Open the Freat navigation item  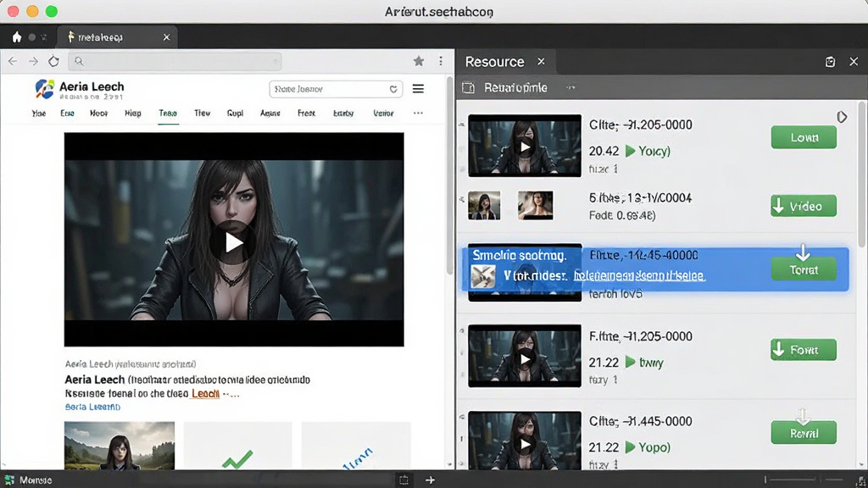tap(306, 114)
